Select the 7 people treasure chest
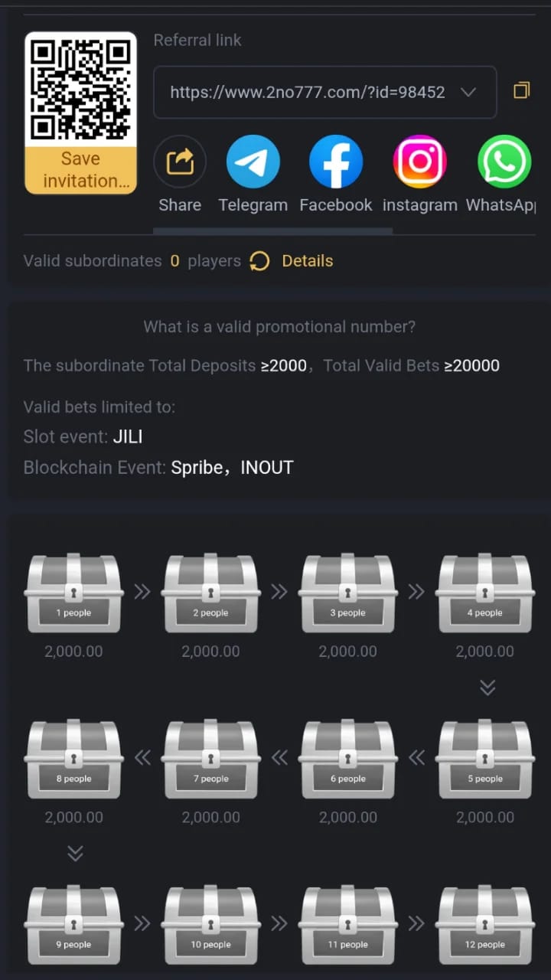This screenshot has width=551, height=980. pyautogui.click(x=210, y=759)
